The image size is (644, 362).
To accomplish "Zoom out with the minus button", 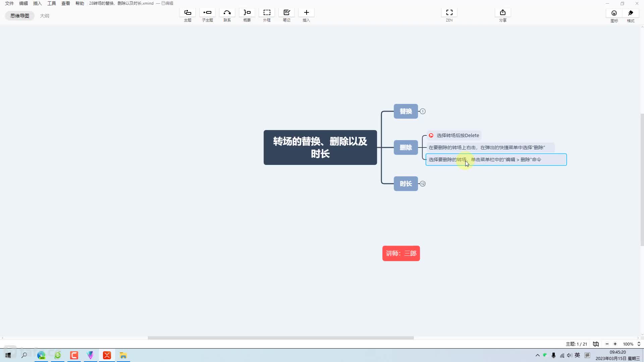I will [607, 344].
